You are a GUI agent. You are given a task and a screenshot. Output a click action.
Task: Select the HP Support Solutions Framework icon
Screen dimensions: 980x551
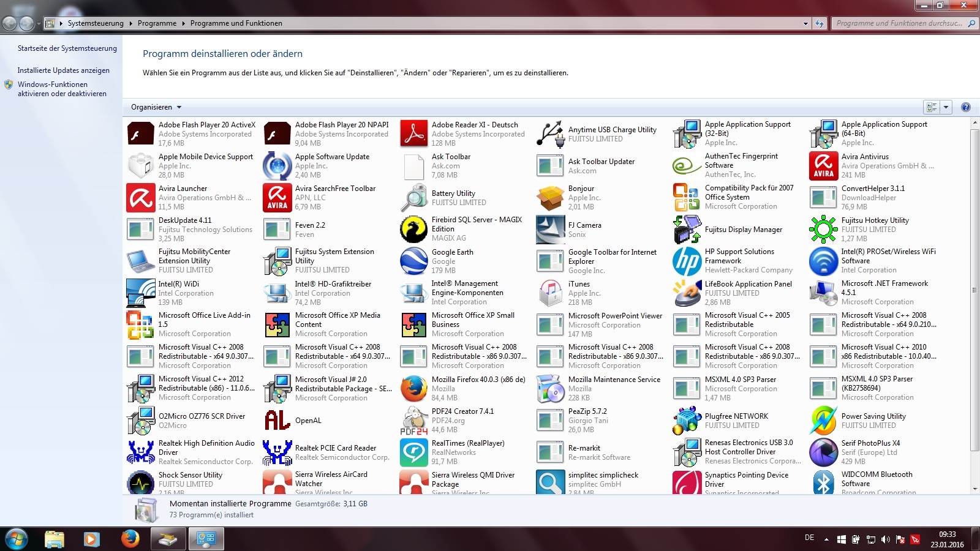(x=687, y=261)
